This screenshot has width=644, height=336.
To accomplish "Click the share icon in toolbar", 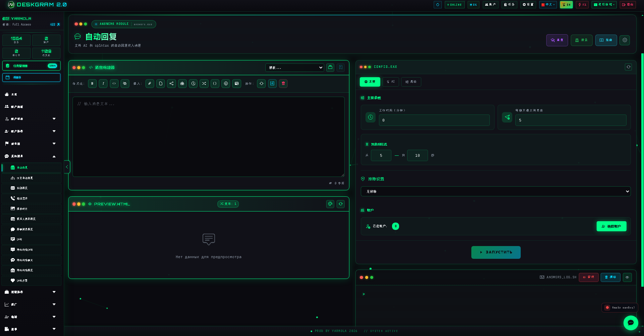I will pos(171,84).
